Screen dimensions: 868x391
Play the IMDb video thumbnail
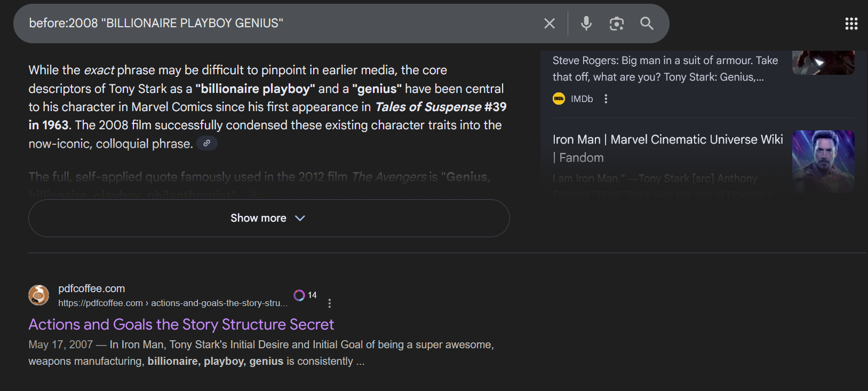(823, 62)
